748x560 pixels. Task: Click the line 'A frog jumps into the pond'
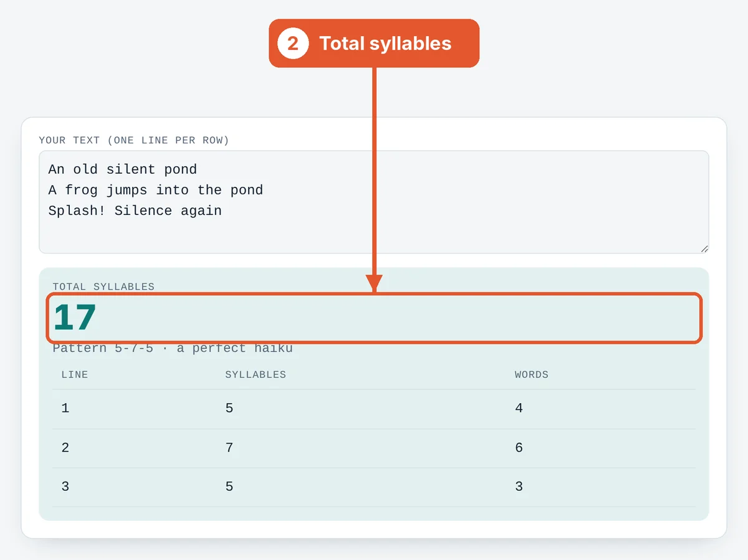(156, 190)
